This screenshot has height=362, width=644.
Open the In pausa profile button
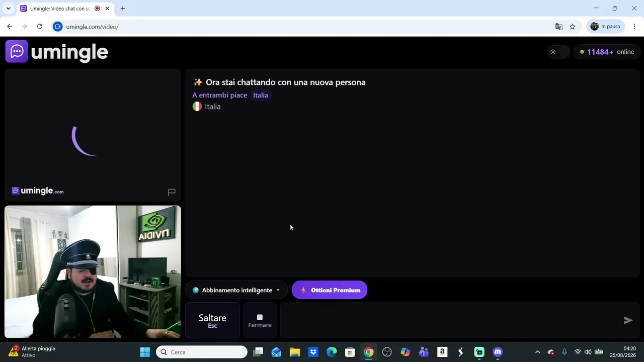tap(605, 27)
